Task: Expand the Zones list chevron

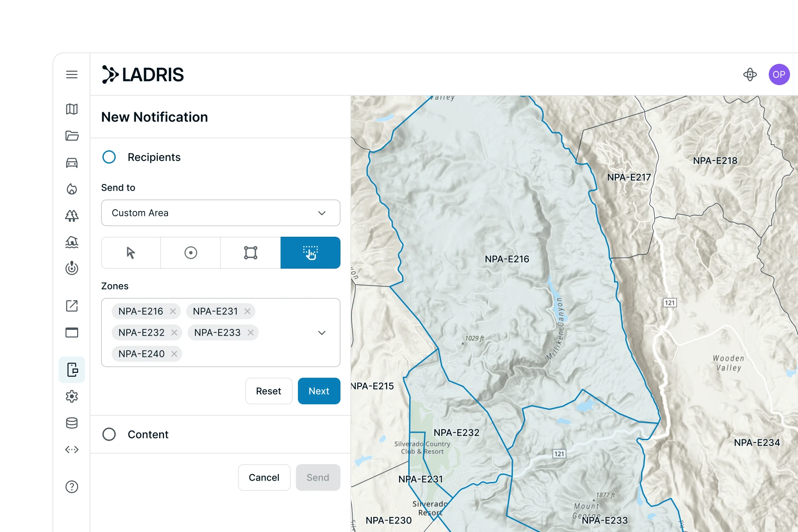Action: click(x=321, y=332)
